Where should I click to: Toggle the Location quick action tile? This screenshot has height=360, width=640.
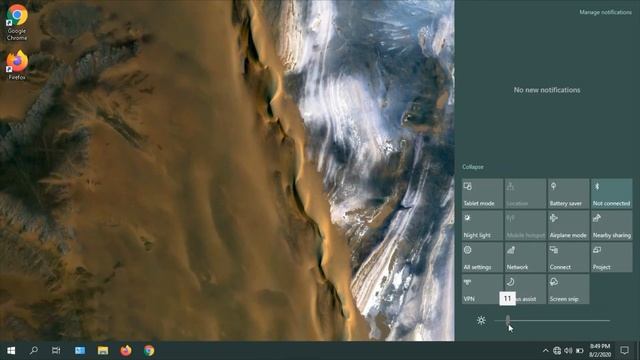point(525,193)
